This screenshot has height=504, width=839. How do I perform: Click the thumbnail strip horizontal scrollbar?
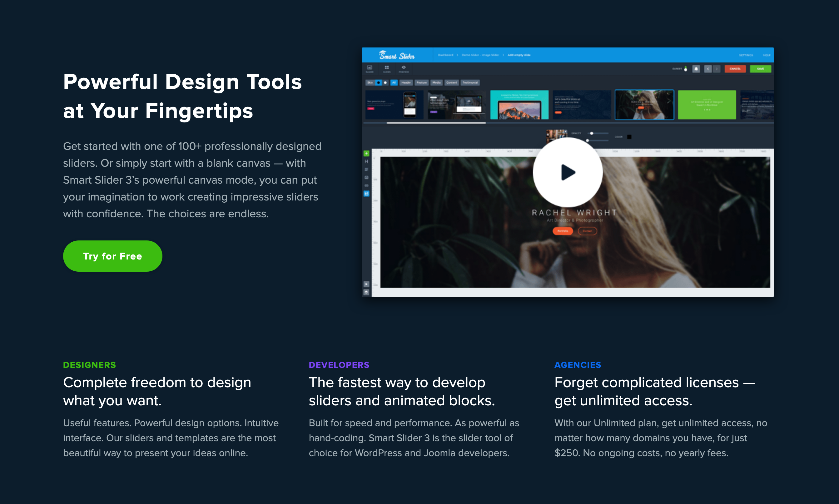click(436, 123)
